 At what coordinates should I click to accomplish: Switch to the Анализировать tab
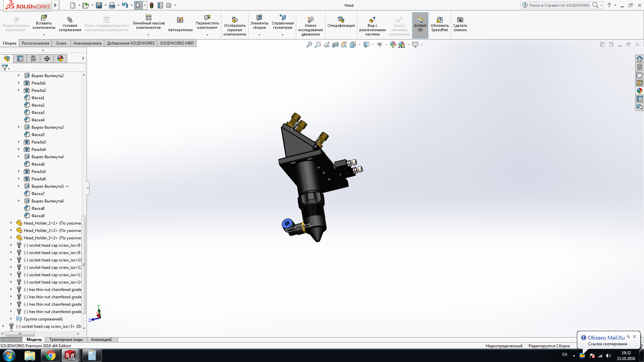[x=87, y=43]
